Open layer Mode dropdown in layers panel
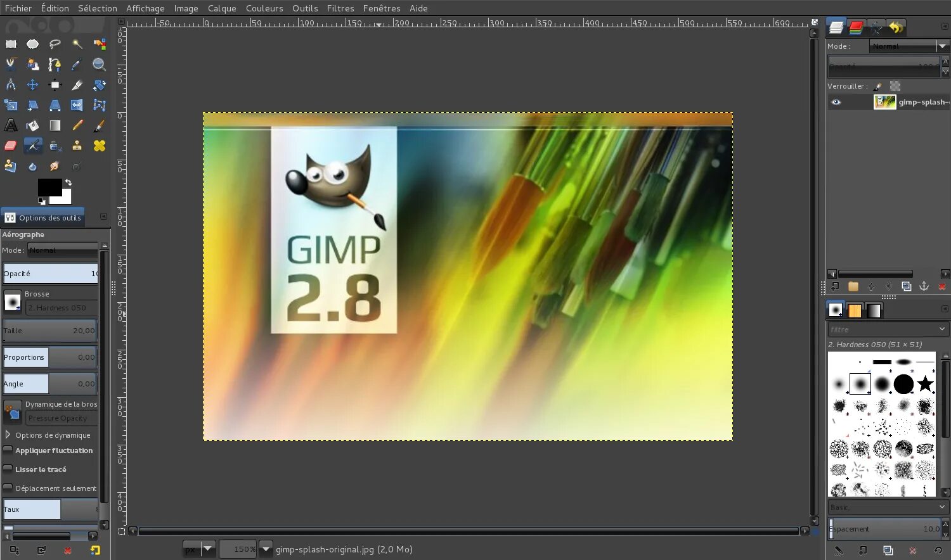This screenshot has height=560, width=951. [910, 46]
